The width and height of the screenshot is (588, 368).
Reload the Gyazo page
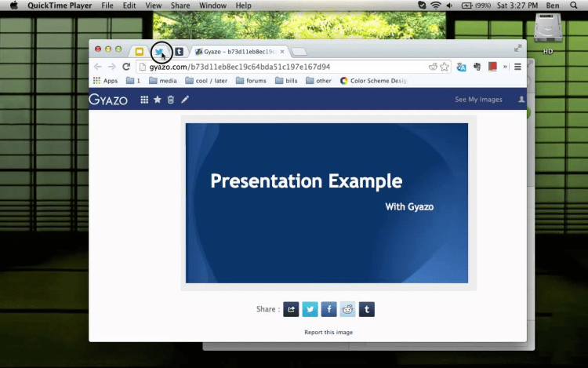pos(126,67)
